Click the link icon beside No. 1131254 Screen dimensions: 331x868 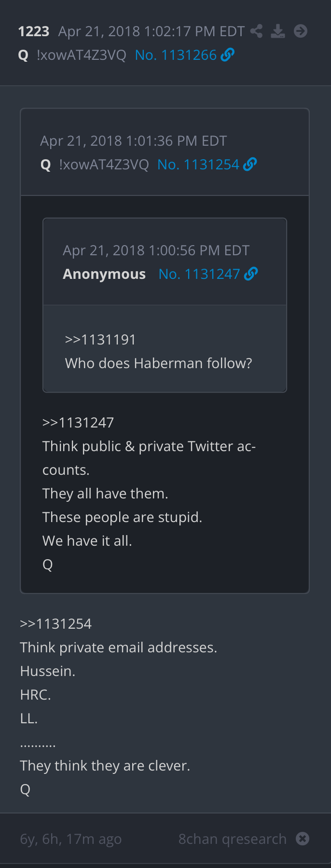click(x=249, y=164)
